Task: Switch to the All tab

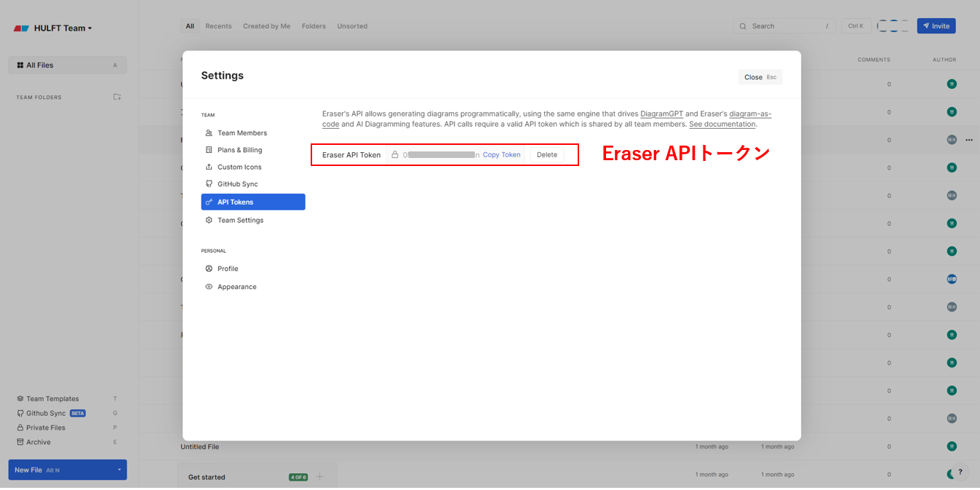Action: click(x=190, y=26)
